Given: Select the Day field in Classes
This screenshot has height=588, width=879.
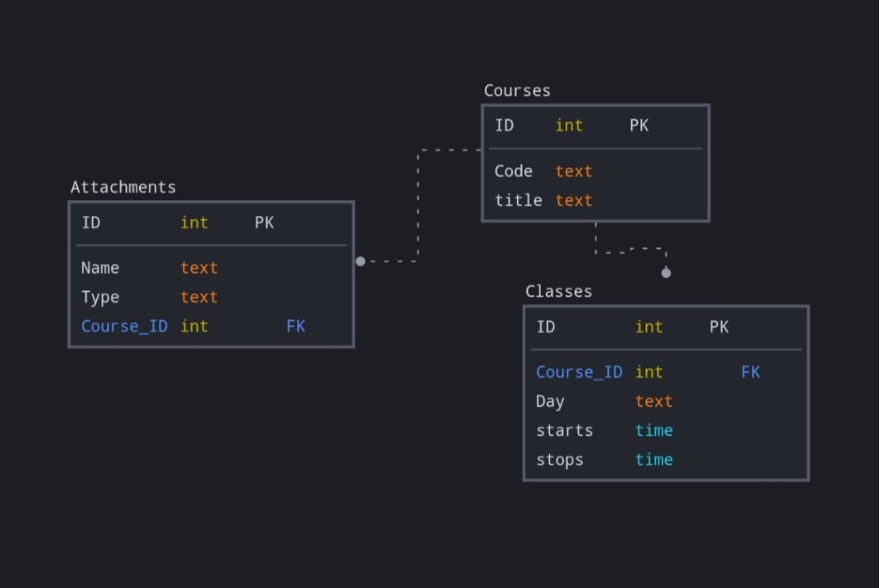Looking at the screenshot, I should click(x=549, y=401).
